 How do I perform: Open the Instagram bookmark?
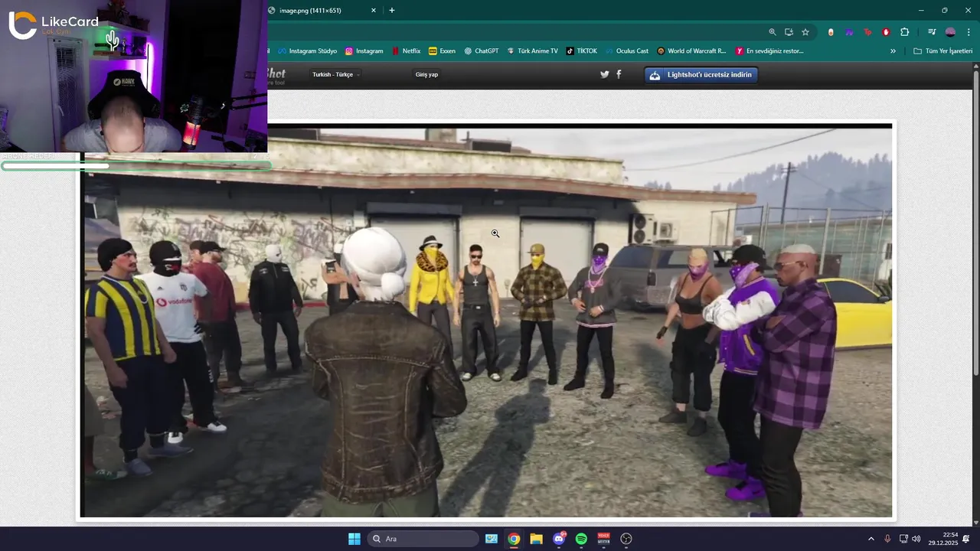coord(364,51)
